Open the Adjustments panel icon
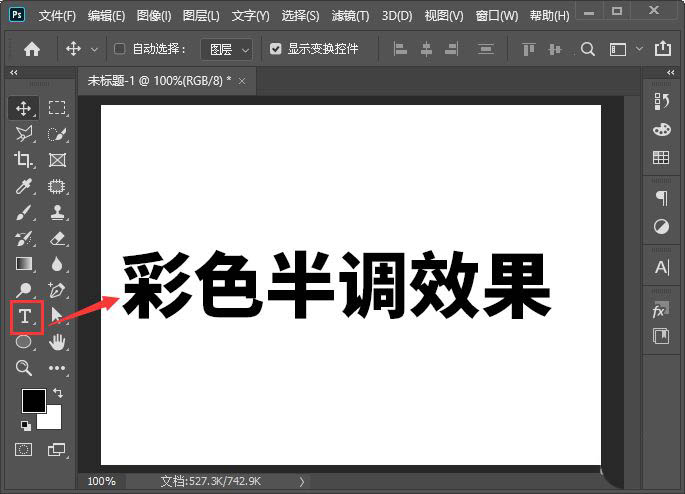This screenshot has width=685, height=494. tap(661, 226)
